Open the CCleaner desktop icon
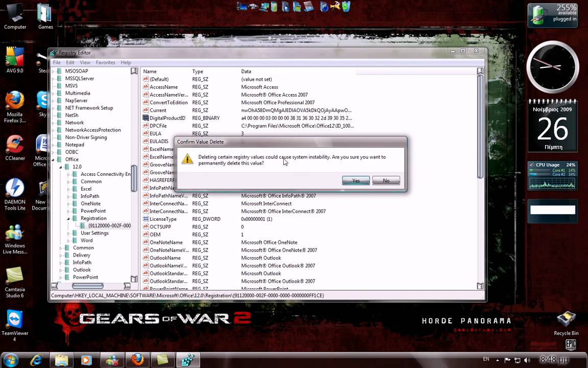The height and width of the screenshot is (368, 588). tap(15, 148)
